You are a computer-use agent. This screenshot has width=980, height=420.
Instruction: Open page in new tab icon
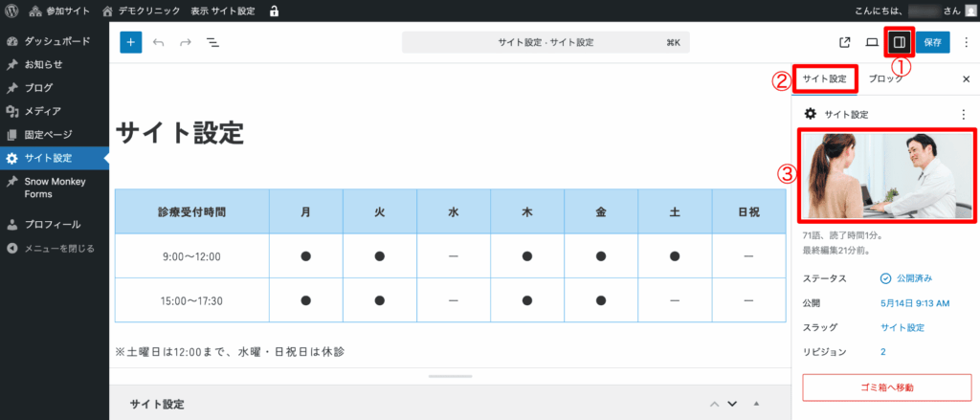pyautogui.click(x=844, y=42)
